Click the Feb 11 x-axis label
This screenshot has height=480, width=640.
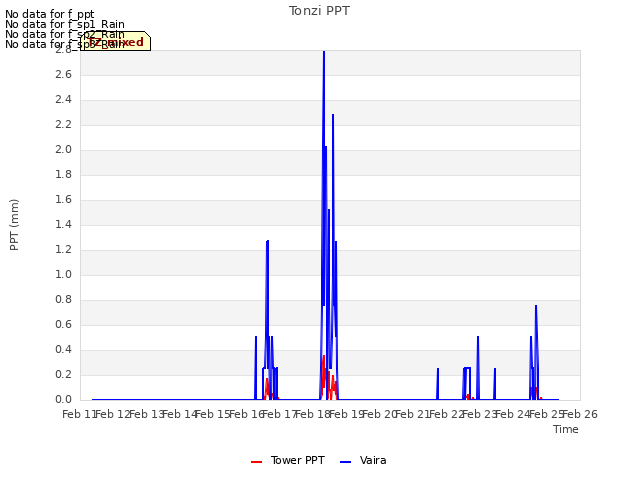tap(79, 415)
